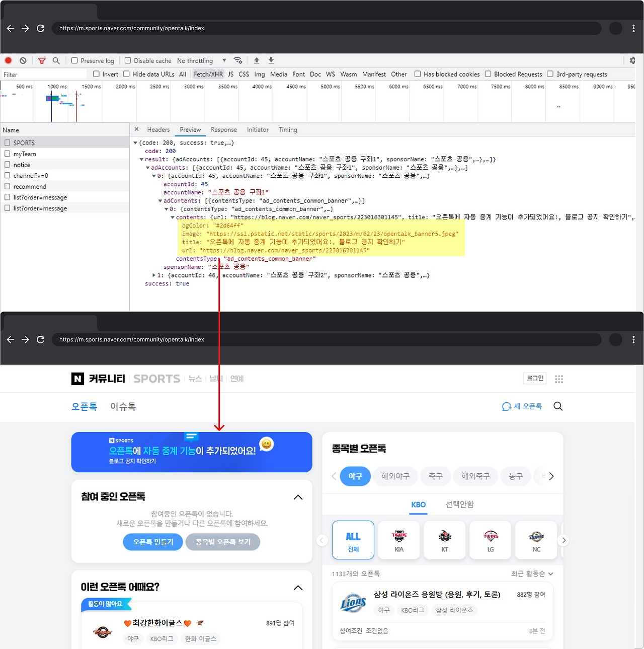Toggle the network filter funnel icon
644x649 pixels.
(42, 61)
